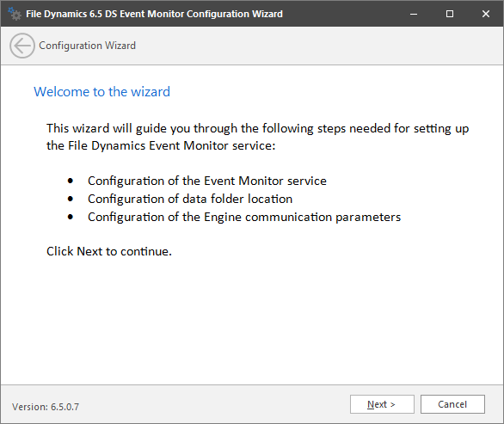504x424 pixels.
Task: Click the File Dynamics Event Monitor service line
Action: pos(161,146)
